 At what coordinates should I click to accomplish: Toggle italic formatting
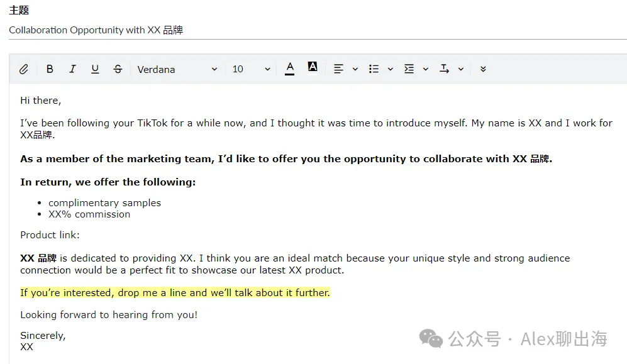[x=72, y=69]
